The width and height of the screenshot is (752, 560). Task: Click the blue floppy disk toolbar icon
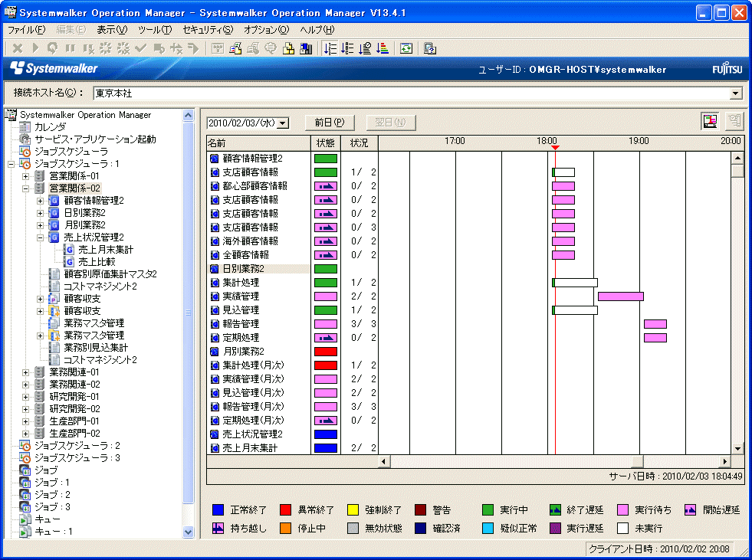click(x=306, y=48)
